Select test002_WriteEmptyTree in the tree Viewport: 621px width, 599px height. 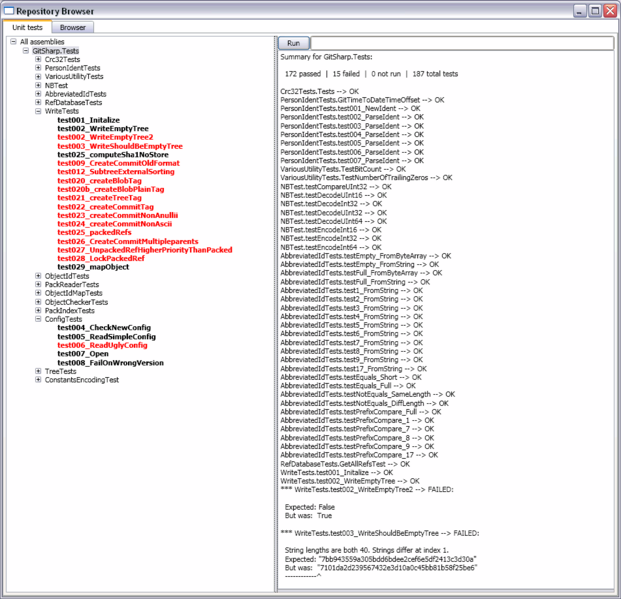coord(103,129)
